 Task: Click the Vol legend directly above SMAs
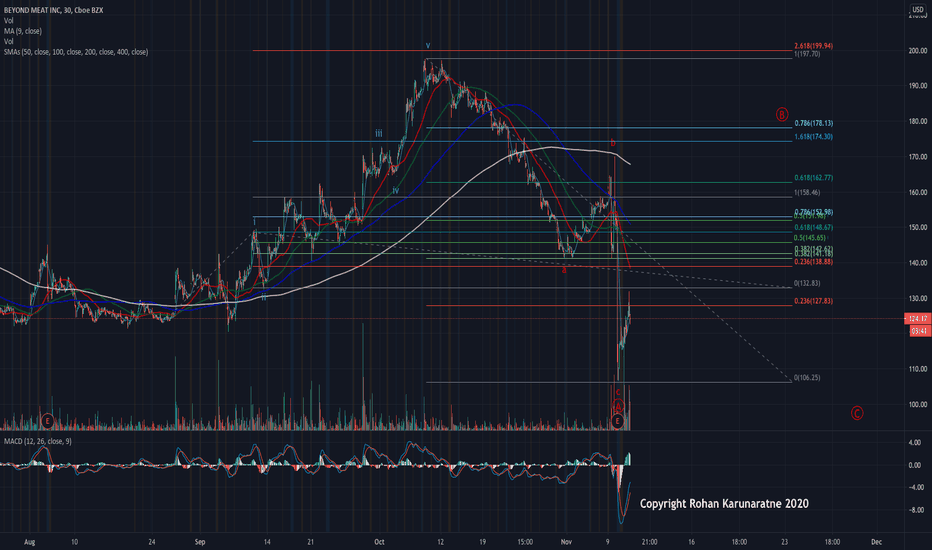(x=8, y=42)
